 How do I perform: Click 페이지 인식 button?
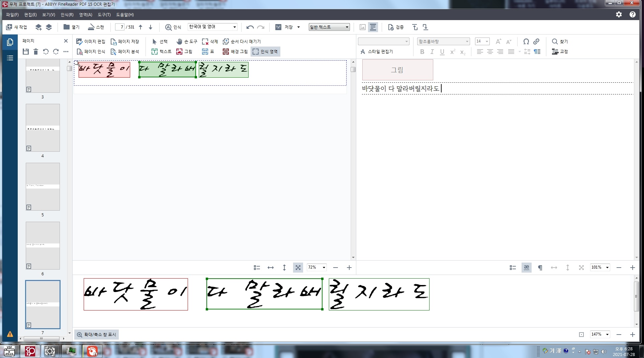91,52
